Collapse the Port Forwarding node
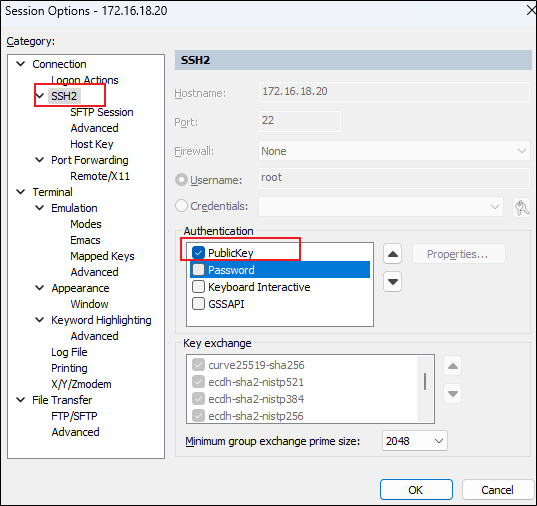This screenshot has width=537, height=506. (40, 160)
